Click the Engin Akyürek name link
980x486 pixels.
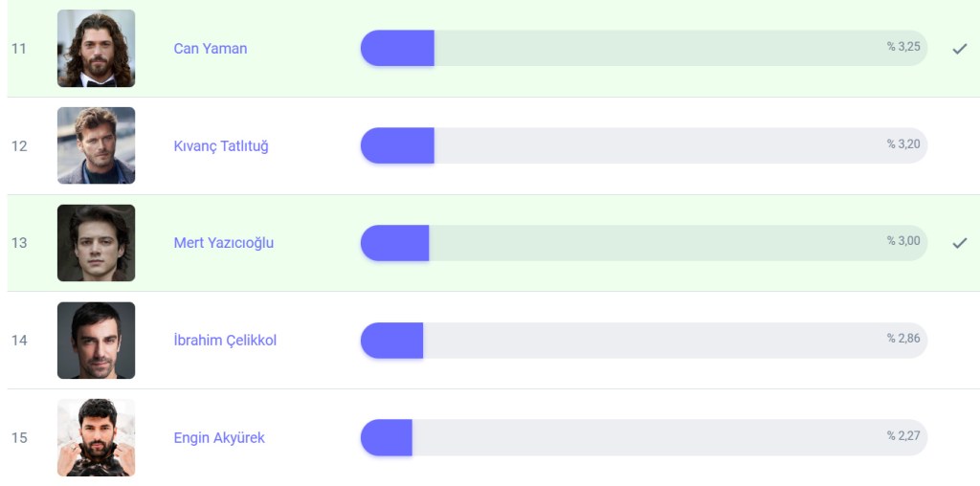tap(219, 438)
